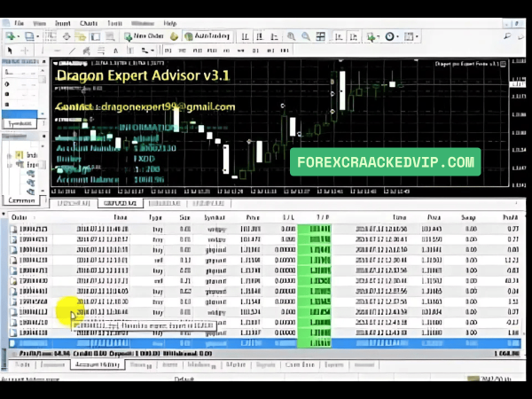Switch to the Account History tab
The height and width of the screenshot is (399, 532).
98,364
